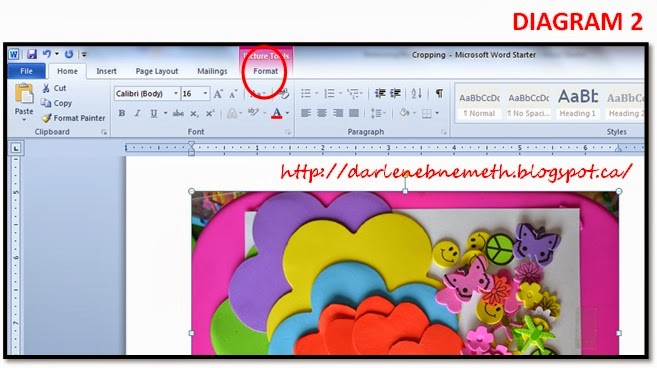Click the Undo icon
The image size is (657, 368).
(47, 54)
